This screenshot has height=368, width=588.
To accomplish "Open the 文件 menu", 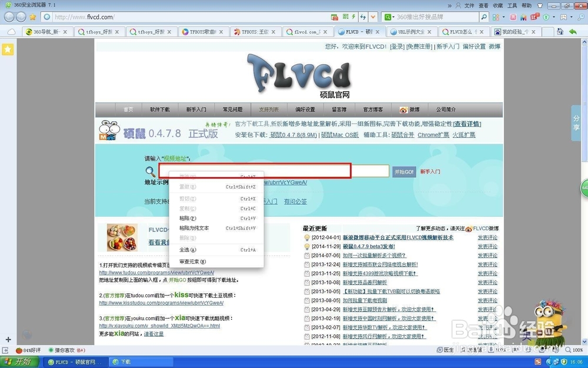I will [469, 5].
